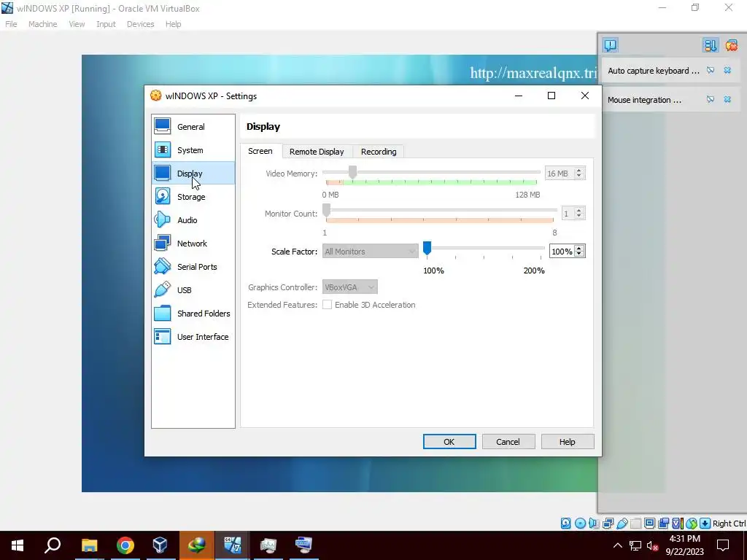Click the Scale Factor slider handle

[x=427, y=248]
